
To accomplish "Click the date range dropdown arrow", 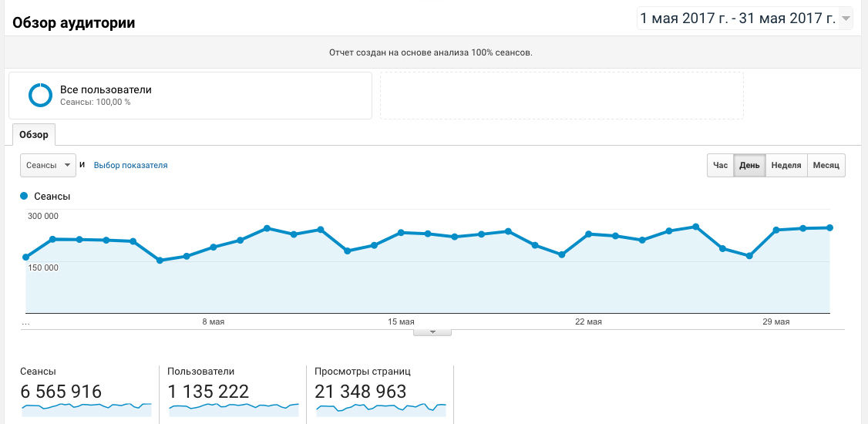I will point(846,19).
